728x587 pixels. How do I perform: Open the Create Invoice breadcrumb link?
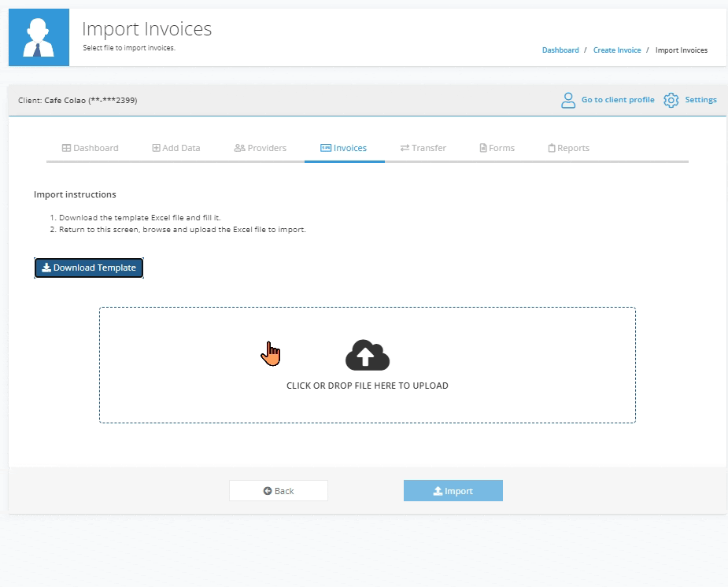[617, 50]
